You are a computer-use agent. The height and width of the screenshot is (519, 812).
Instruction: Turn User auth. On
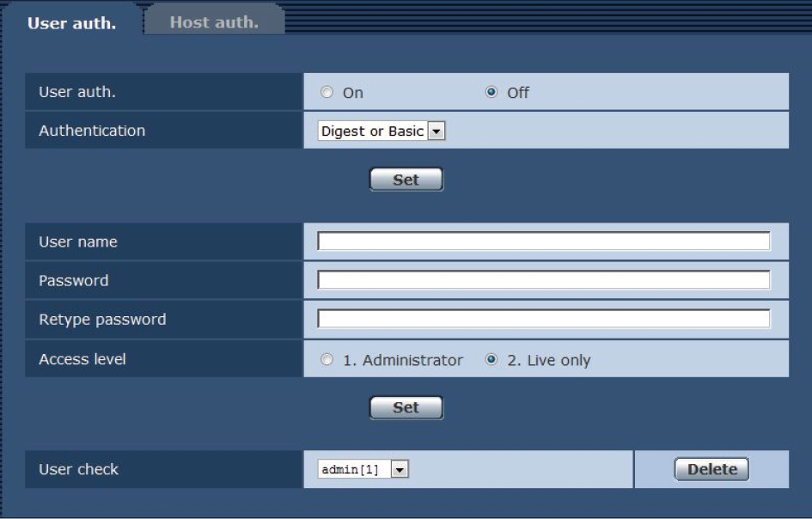(x=327, y=93)
